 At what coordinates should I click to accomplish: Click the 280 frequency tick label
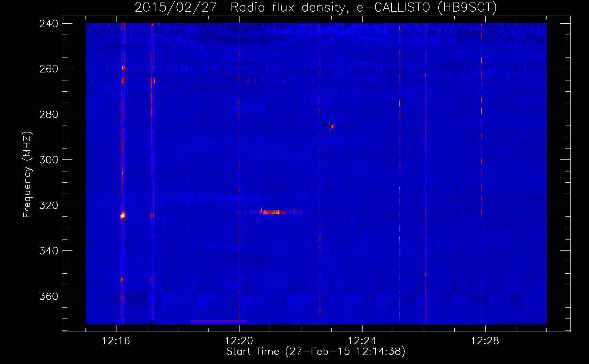pos(49,115)
